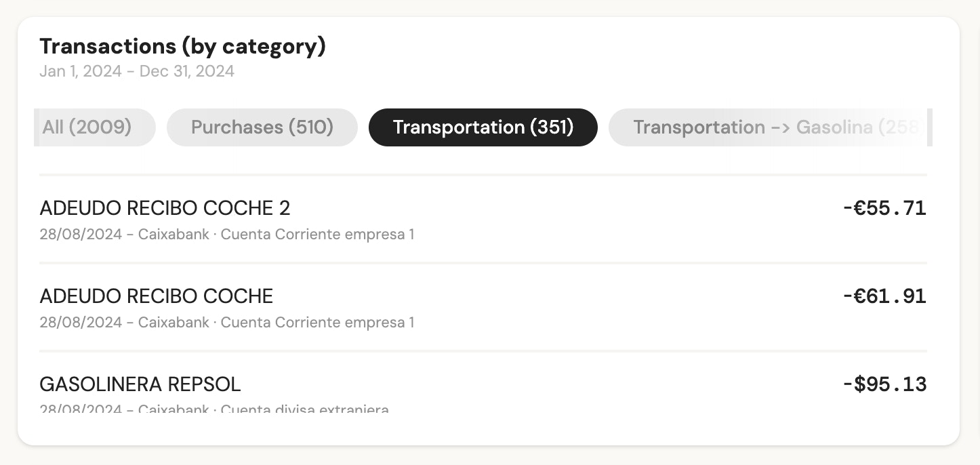
Task: Click the -€61.91 amount
Action: tap(884, 296)
